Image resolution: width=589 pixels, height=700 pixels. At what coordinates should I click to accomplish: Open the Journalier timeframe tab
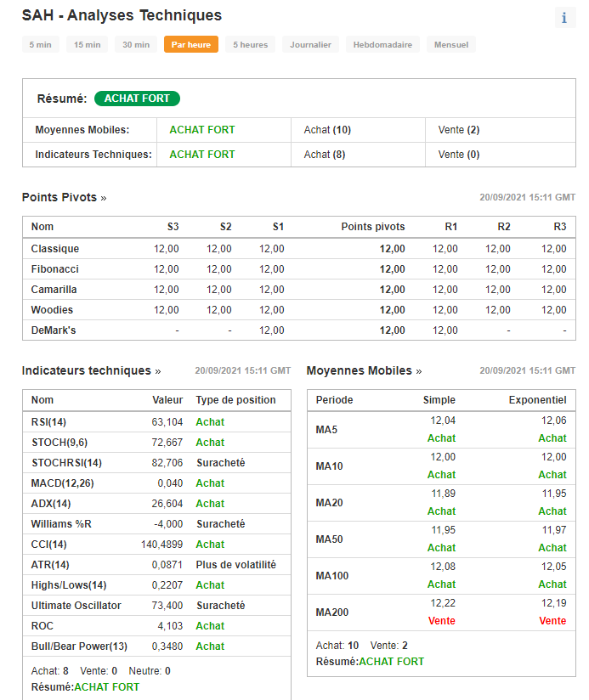310,45
